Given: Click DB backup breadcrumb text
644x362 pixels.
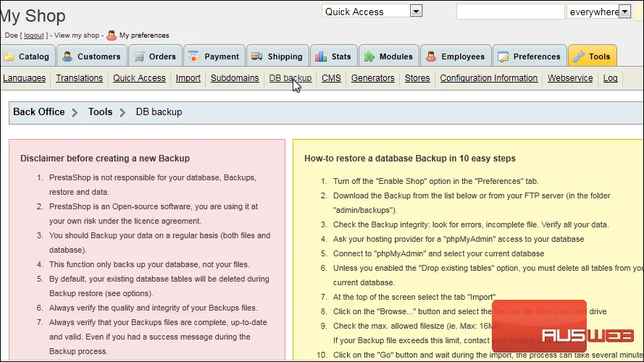Looking at the screenshot, I should [x=159, y=112].
